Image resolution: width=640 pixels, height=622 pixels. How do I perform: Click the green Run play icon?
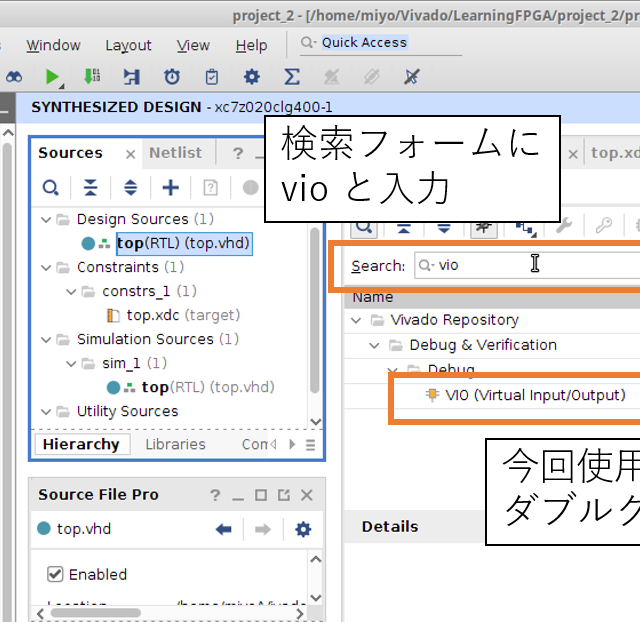pyautogui.click(x=53, y=77)
